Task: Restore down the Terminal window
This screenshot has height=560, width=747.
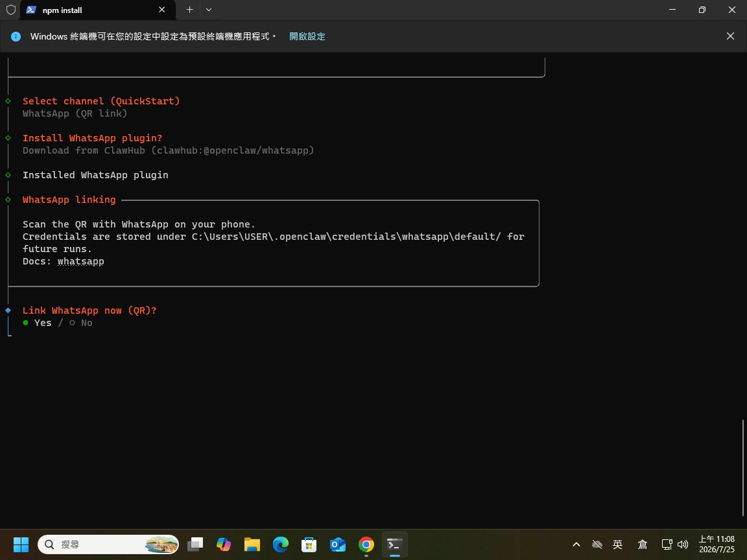Action: 702,10
